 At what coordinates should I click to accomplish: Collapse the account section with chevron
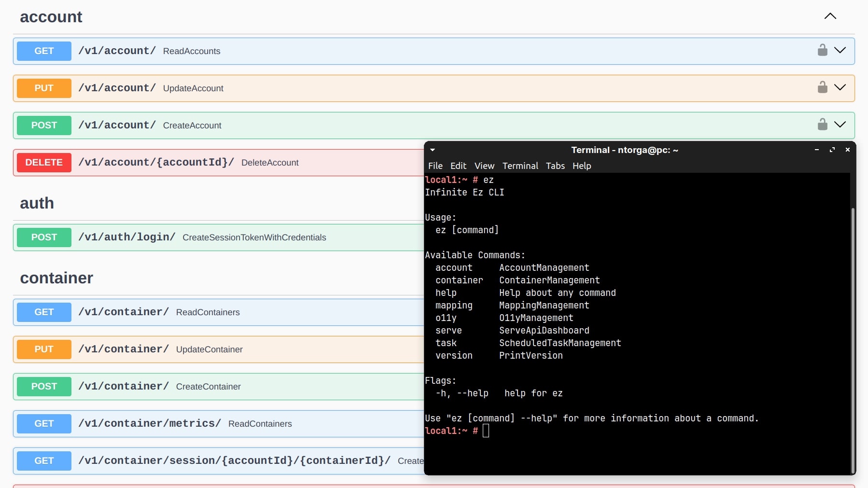click(x=830, y=16)
